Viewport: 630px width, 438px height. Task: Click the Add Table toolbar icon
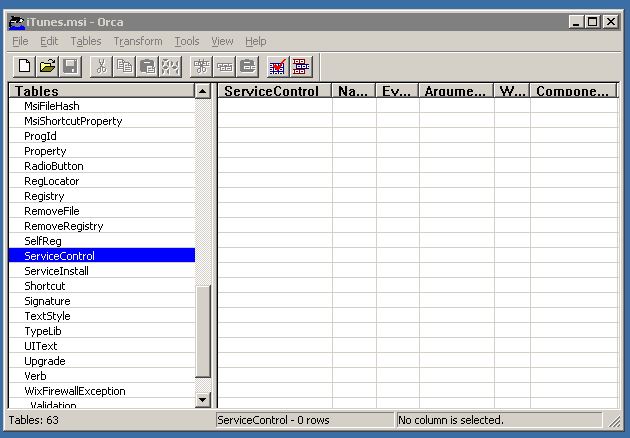pos(201,66)
